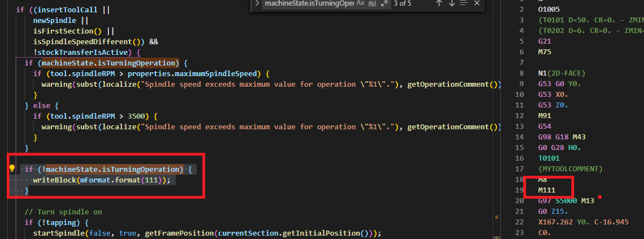Click the 'if (!machineState.isTurningOperation) {' line

[108, 169]
